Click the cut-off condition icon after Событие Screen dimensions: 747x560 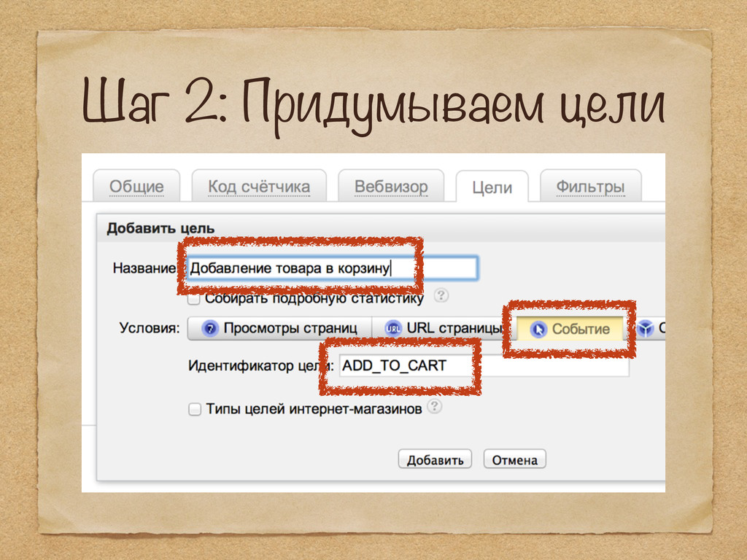pyautogui.click(x=646, y=329)
